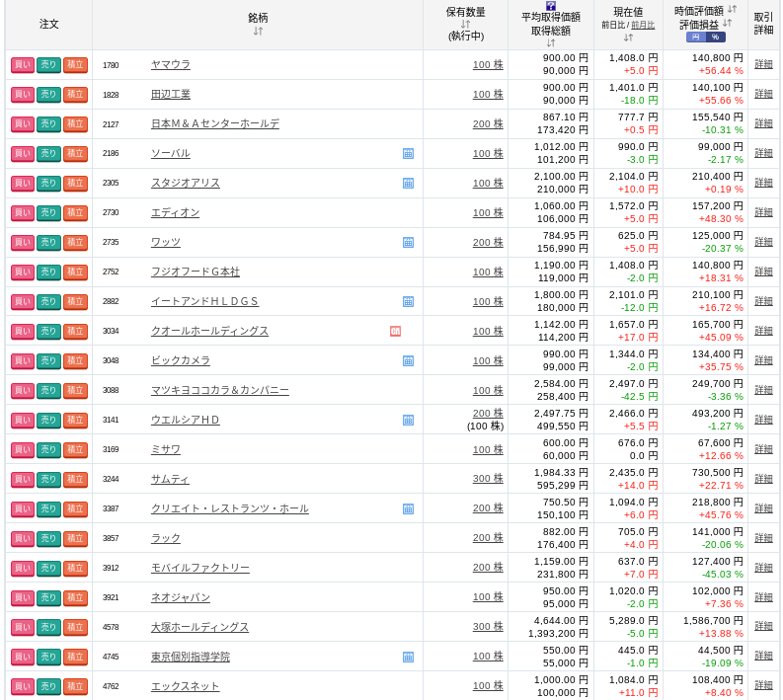Open the help icon above 平均取得価額
The height and width of the screenshot is (700, 783).
pos(551,6)
